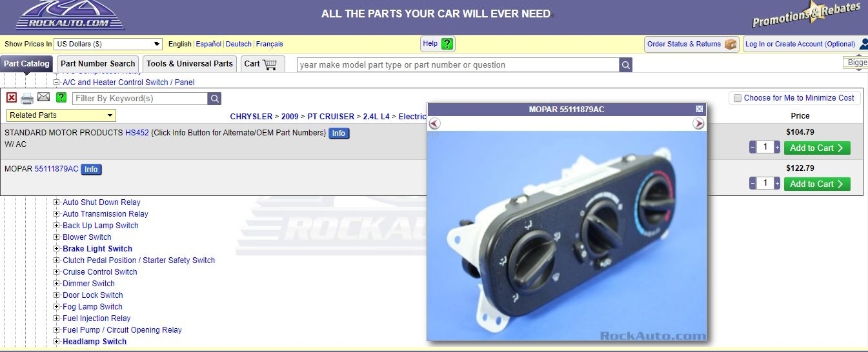Open the Show Prices In currency dropdown

[108, 44]
